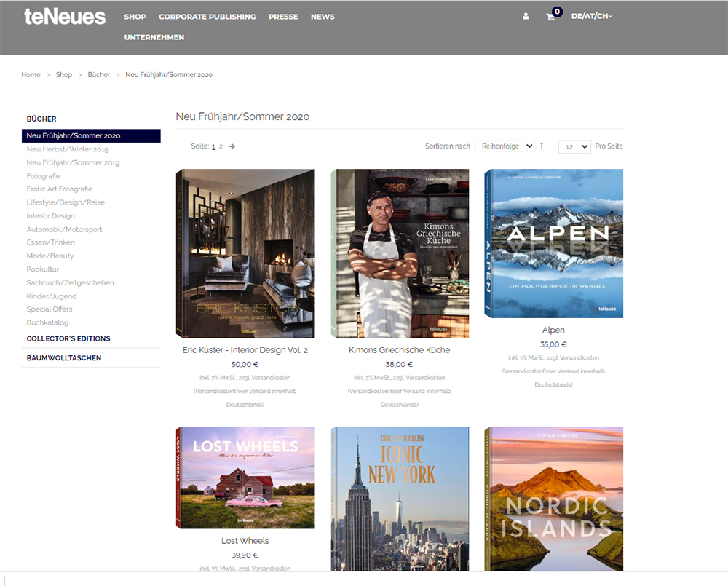Click the Eric Kuster book title
728x586 pixels.
[245, 350]
